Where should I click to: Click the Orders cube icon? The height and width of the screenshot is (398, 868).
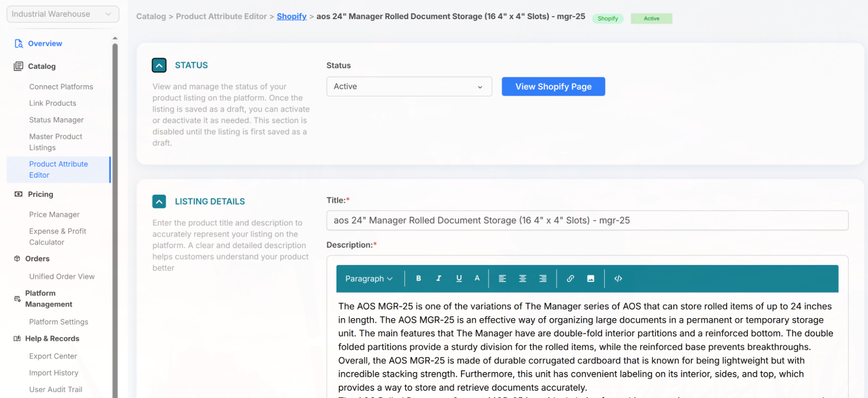[x=17, y=259]
